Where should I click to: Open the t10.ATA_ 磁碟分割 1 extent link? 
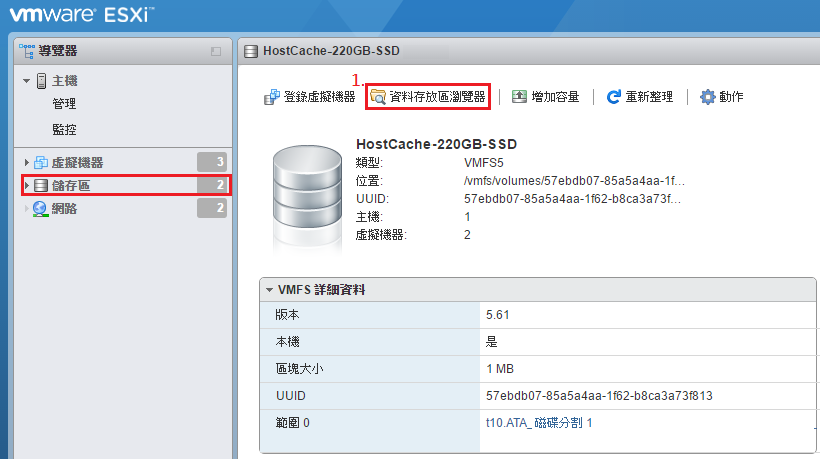tap(539, 422)
